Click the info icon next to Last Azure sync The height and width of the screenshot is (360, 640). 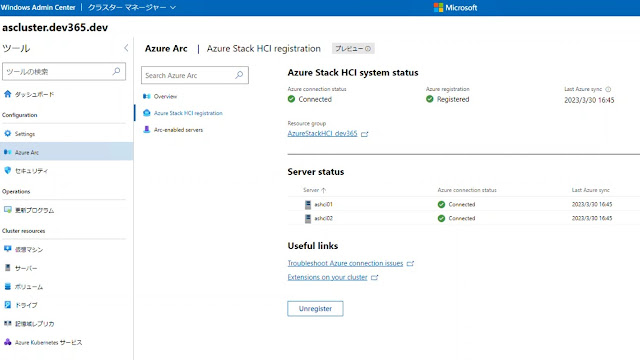coord(608,89)
